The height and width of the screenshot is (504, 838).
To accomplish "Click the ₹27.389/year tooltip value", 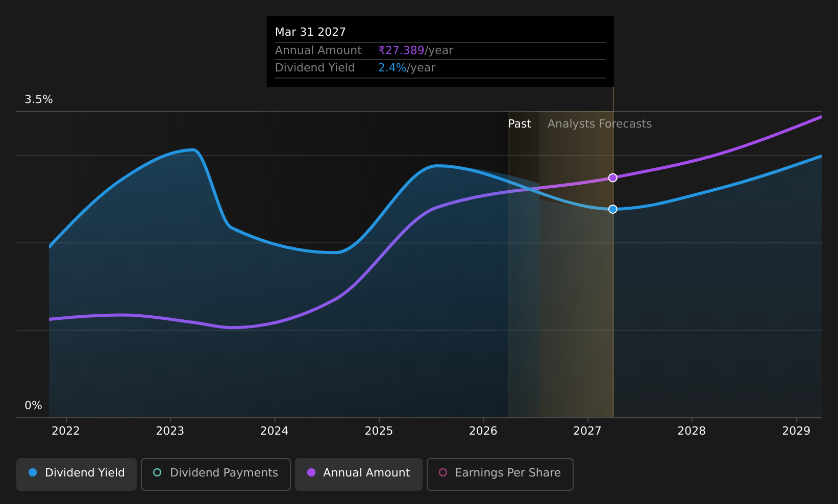I will pyautogui.click(x=415, y=51).
